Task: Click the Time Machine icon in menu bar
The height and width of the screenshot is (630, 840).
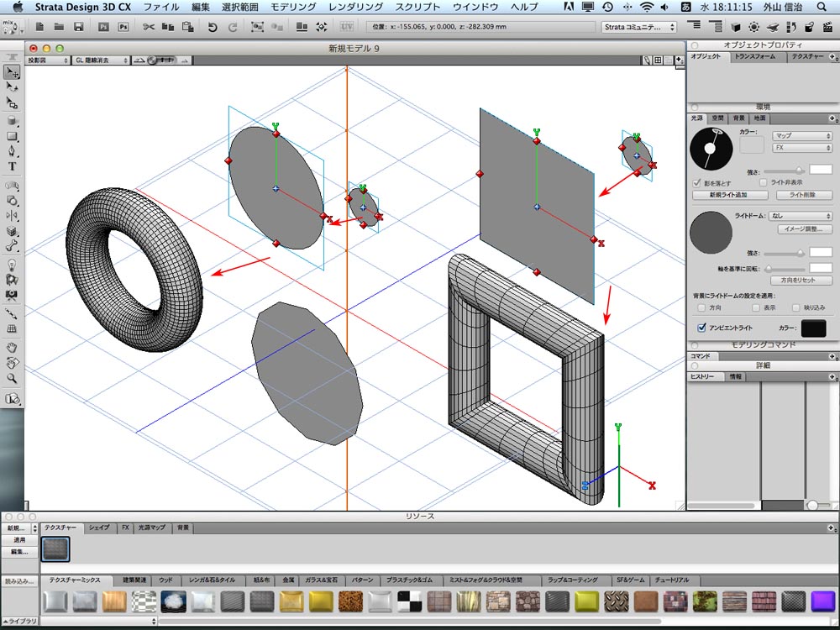Action: (607, 7)
